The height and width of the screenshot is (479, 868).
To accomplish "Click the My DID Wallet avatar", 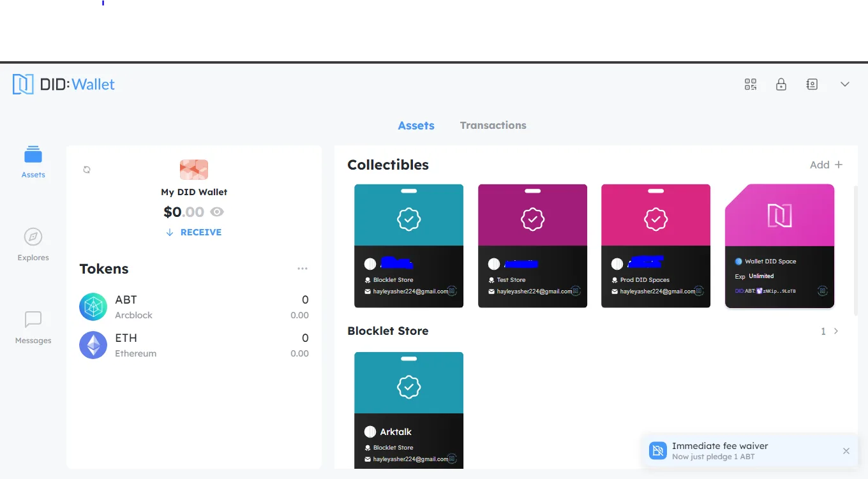I will tap(194, 170).
